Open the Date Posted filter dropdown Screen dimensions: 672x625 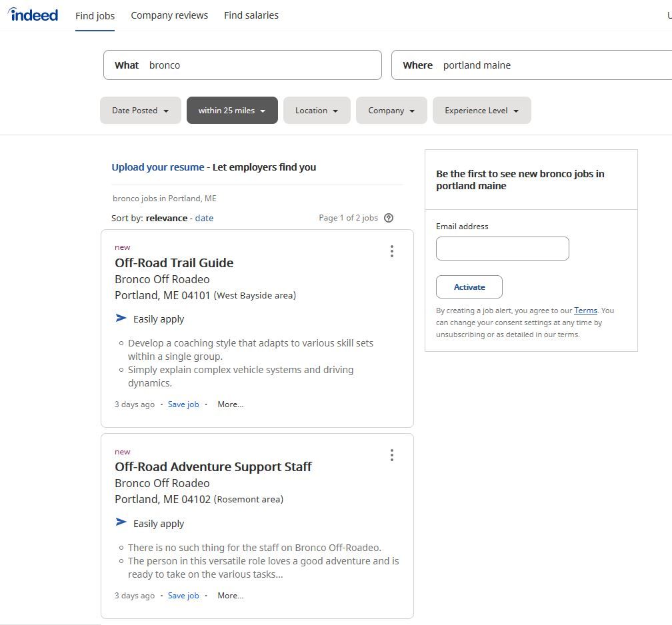(141, 111)
